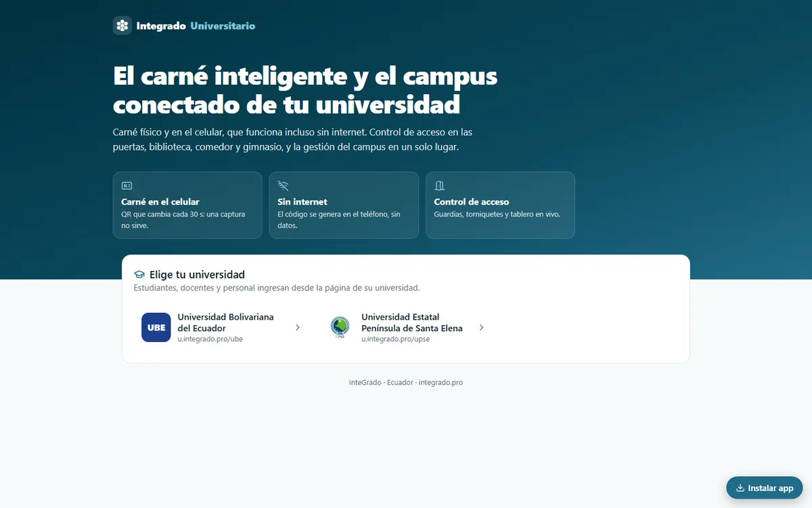The width and height of the screenshot is (812, 508).
Task: Click the ID card icon above Carné en el celular
Action: (x=127, y=186)
